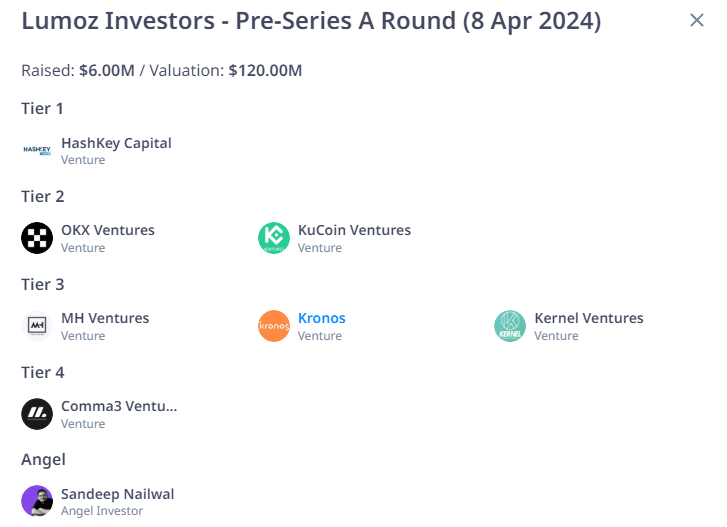Open the truncated Comma3 Ventures link
The image size is (727, 527).
point(119,406)
